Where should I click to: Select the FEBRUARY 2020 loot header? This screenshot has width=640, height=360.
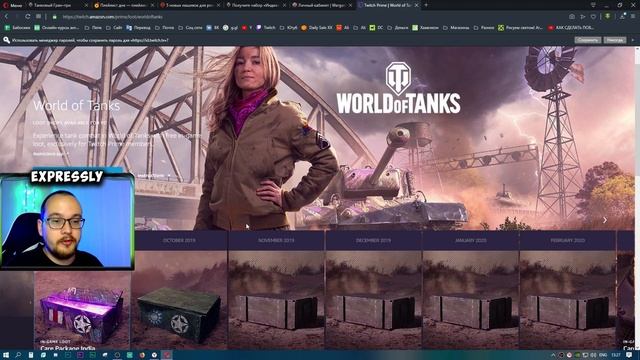pyautogui.click(x=568, y=240)
